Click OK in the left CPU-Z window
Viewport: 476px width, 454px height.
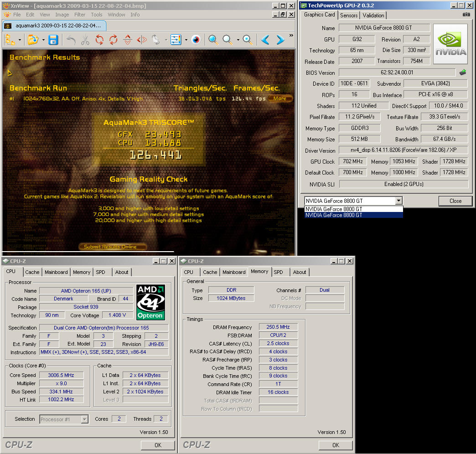[158, 445]
